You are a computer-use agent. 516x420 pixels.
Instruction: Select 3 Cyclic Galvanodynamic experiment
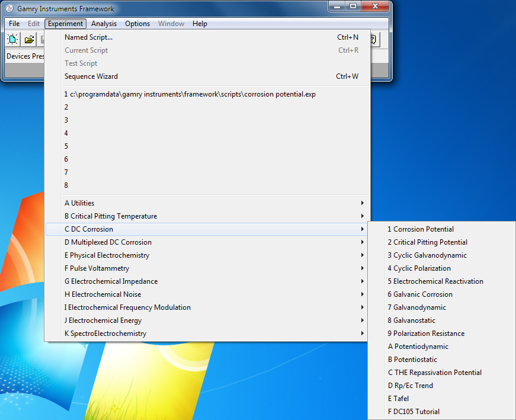coord(442,255)
